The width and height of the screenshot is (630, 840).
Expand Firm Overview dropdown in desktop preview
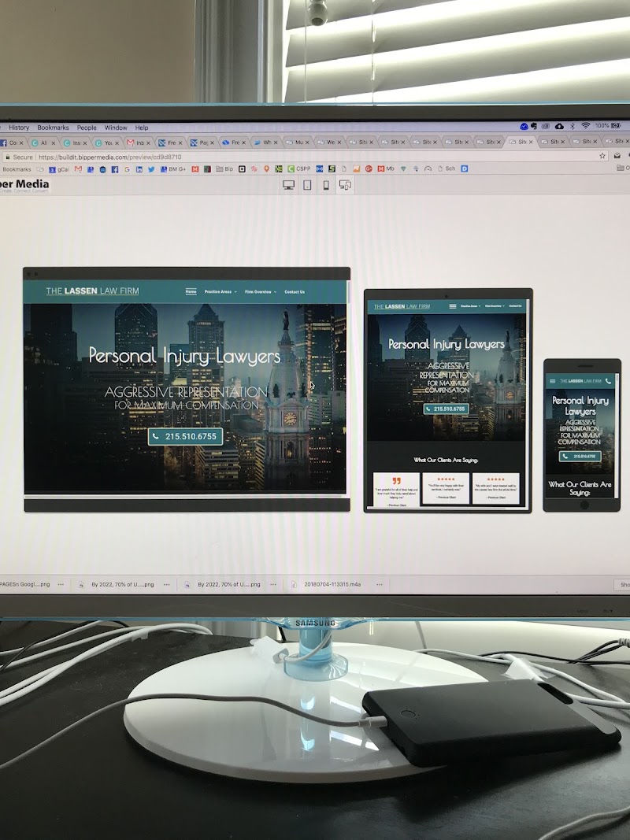260,292
